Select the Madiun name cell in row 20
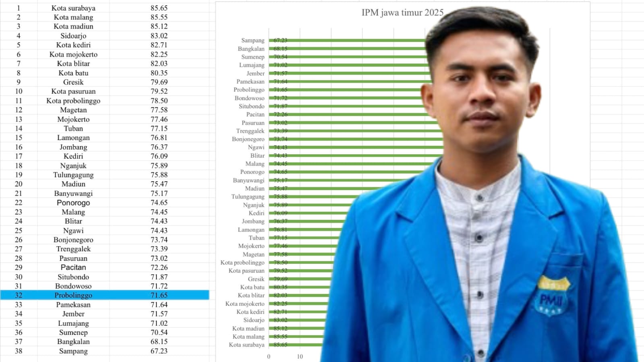644x362 pixels. [x=73, y=184]
